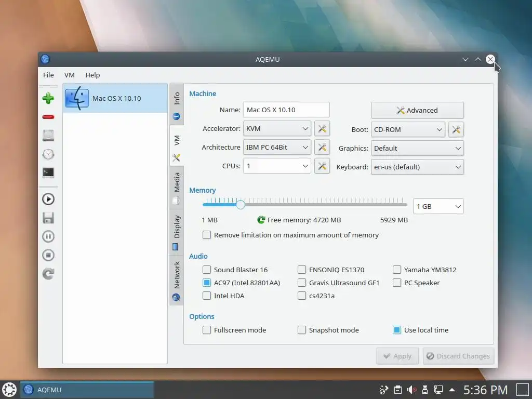Open the KDE Connect tray icon
The height and width of the screenshot is (399, 532).
tap(384, 390)
